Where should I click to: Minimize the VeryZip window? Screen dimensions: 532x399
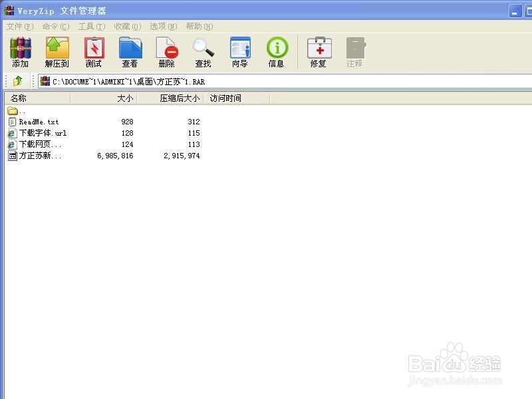515,11
